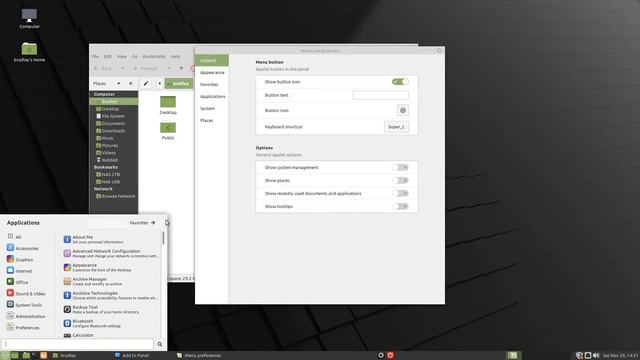The image size is (640, 360).
Task: Select the Administration category in menu
Action: click(26, 316)
